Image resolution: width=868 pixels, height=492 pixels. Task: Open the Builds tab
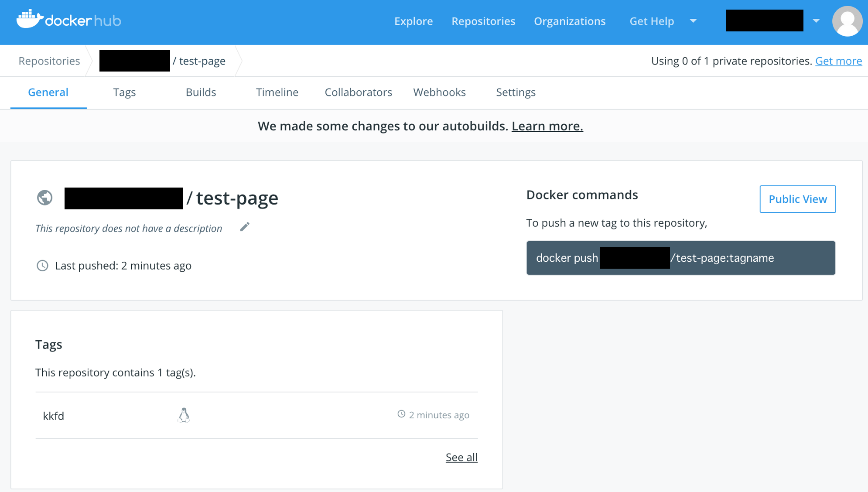pos(201,92)
